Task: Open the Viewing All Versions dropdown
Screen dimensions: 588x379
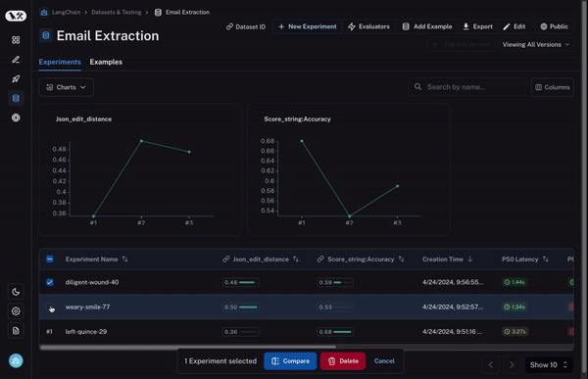Action: point(536,45)
